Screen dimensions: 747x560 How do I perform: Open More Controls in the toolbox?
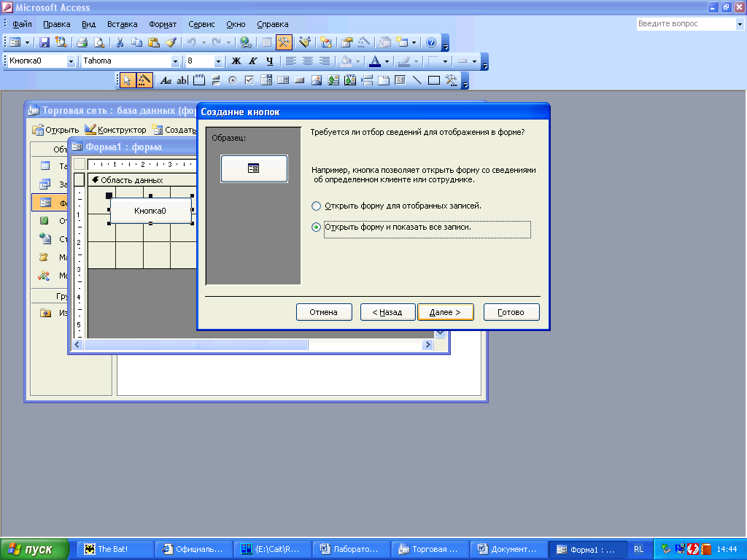click(x=451, y=80)
